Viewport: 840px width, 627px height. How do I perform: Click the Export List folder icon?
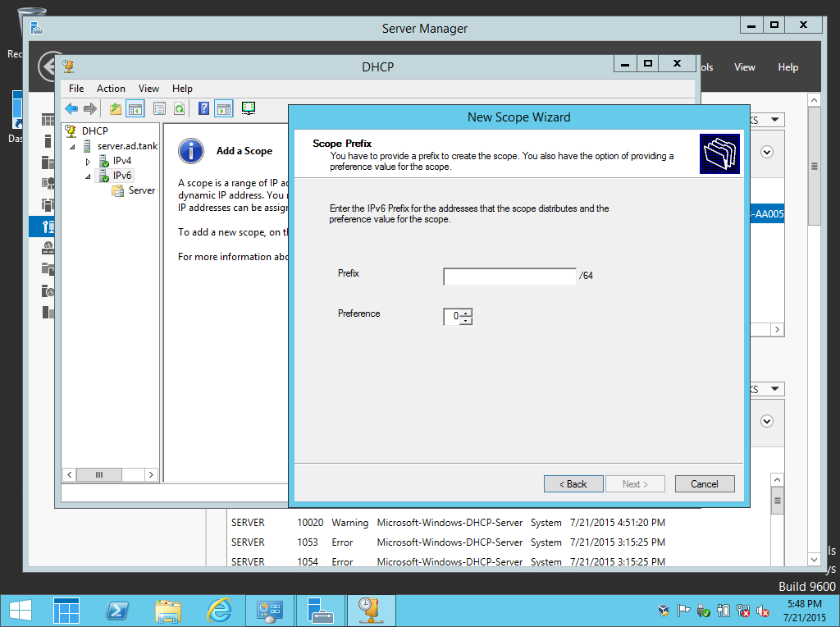click(x=115, y=108)
